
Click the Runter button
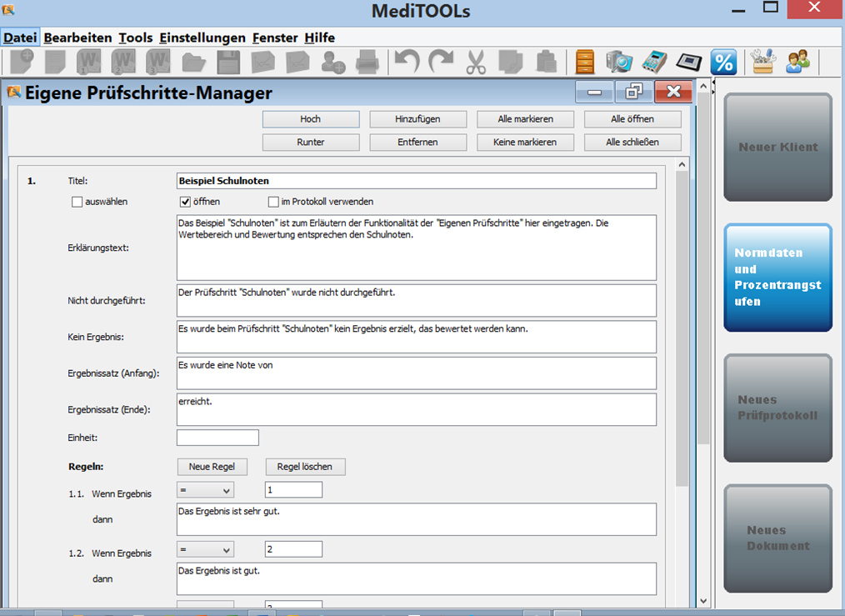310,143
